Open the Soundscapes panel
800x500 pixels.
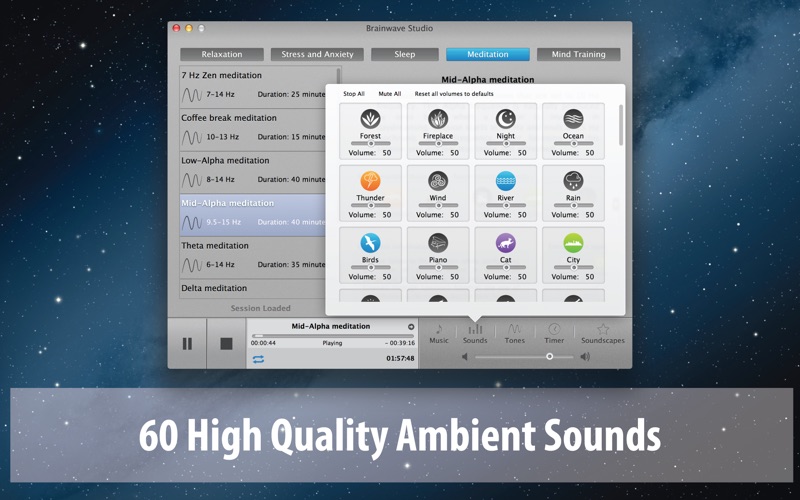(x=603, y=333)
